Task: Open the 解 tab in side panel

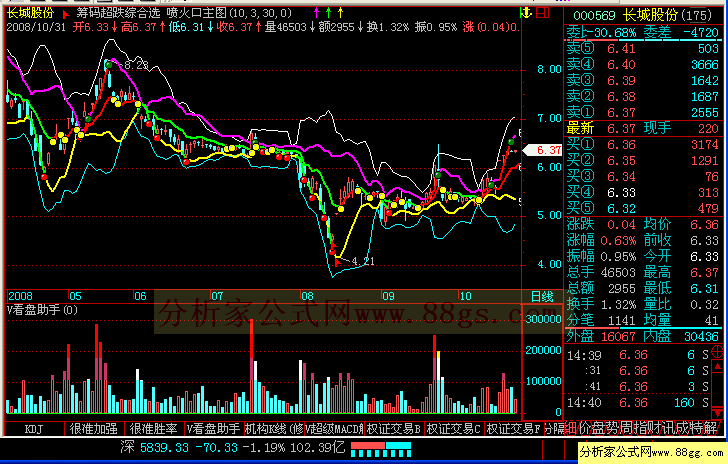Action: (x=711, y=428)
